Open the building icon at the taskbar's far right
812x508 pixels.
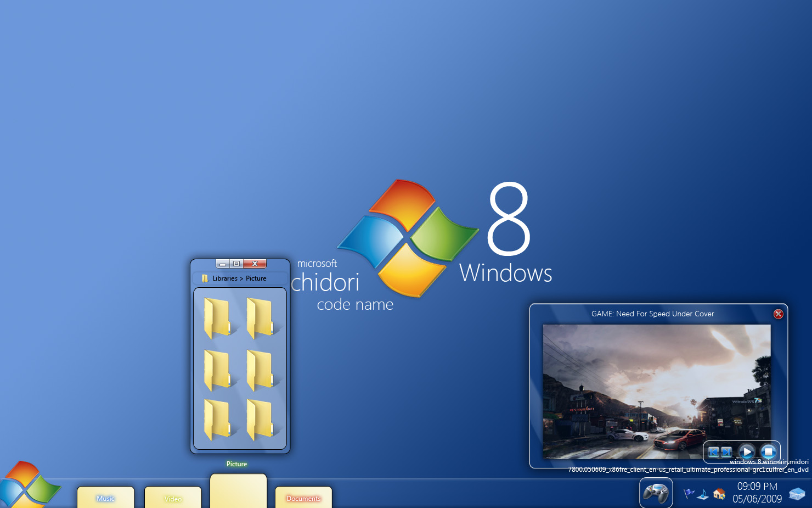click(797, 493)
